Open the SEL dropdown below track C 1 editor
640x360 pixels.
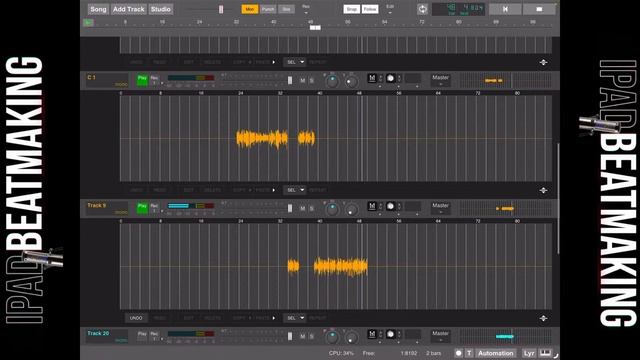pyautogui.click(x=295, y=190)
